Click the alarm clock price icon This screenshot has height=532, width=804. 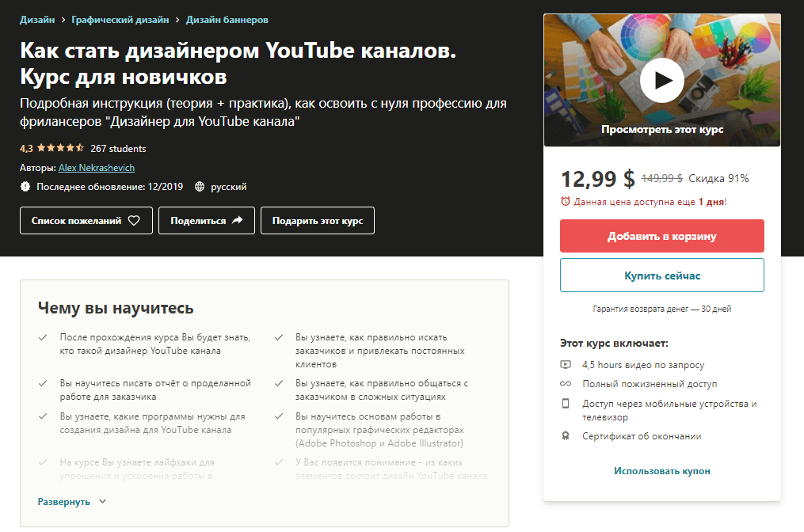[x=565, y=201]
